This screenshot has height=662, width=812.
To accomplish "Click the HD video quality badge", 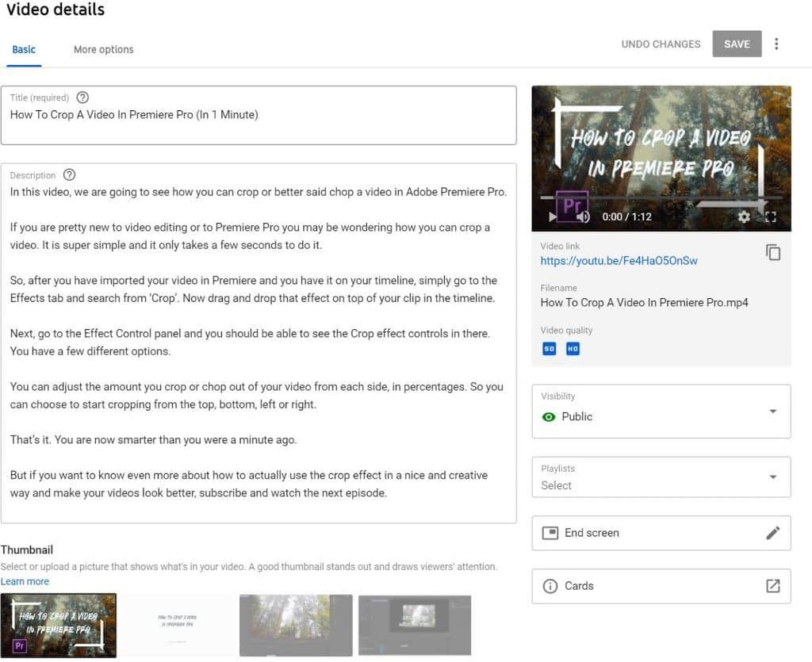I will coord(573,349).
